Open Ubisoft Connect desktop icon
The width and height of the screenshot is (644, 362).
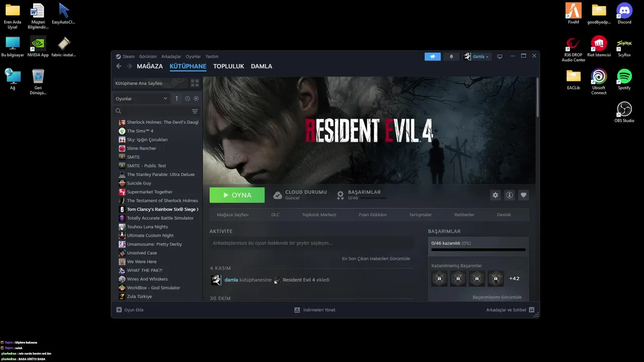click(x=599, y=81)
